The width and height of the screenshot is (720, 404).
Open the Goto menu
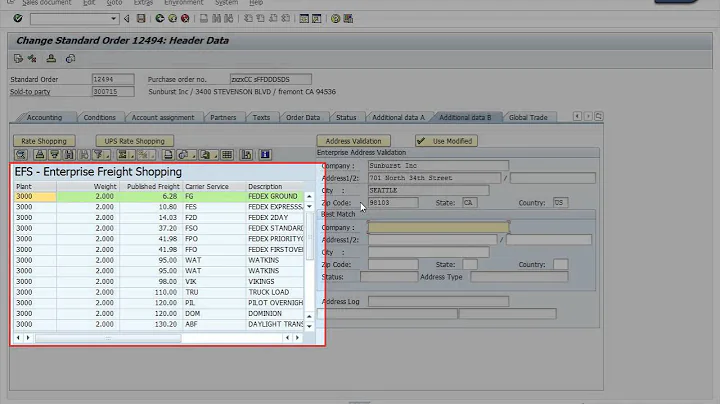[114, 3]
